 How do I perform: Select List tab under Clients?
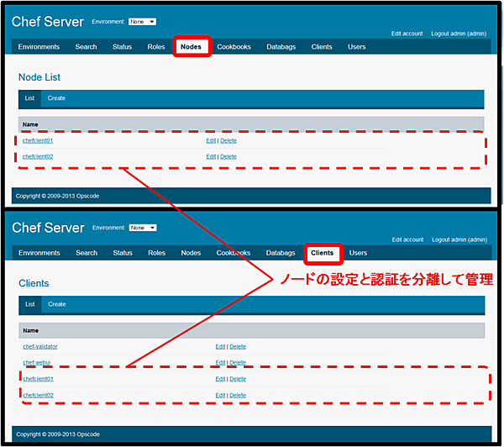point(30,304)
